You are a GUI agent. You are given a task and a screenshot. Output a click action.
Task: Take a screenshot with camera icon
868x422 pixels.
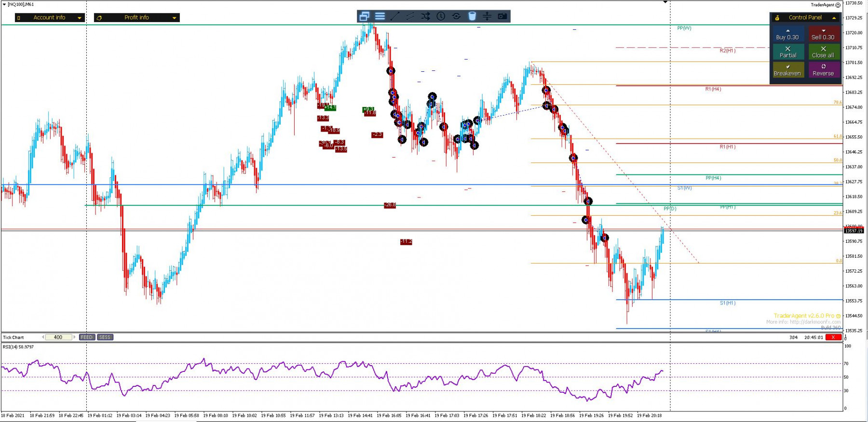click(x=502, y=16)
